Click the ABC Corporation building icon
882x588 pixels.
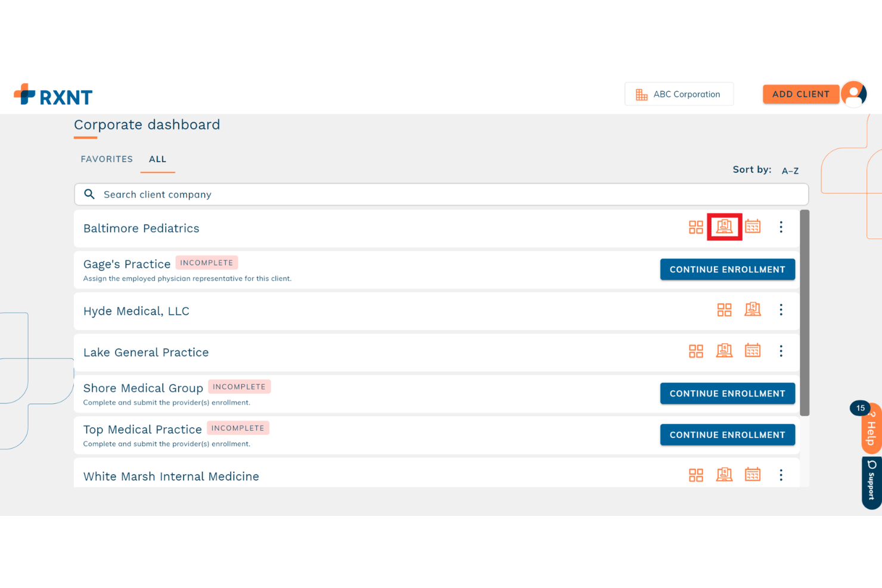click(x=641, y=95)
